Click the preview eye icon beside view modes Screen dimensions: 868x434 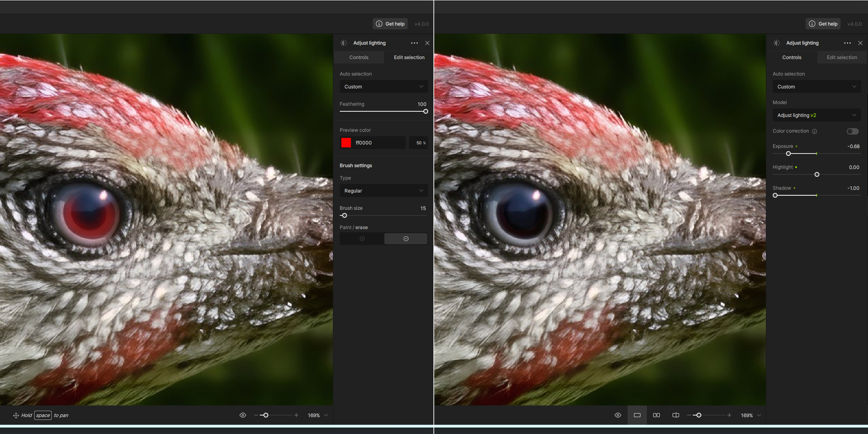click(618, 415)
